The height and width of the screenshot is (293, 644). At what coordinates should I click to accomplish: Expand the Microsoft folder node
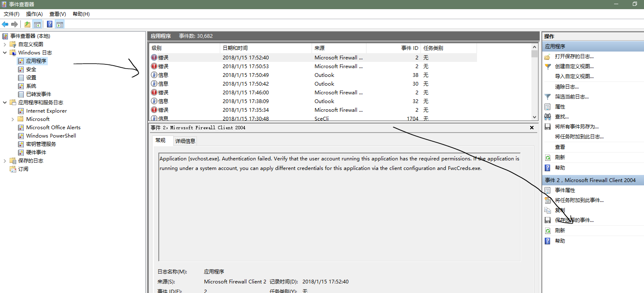[13, 119]
